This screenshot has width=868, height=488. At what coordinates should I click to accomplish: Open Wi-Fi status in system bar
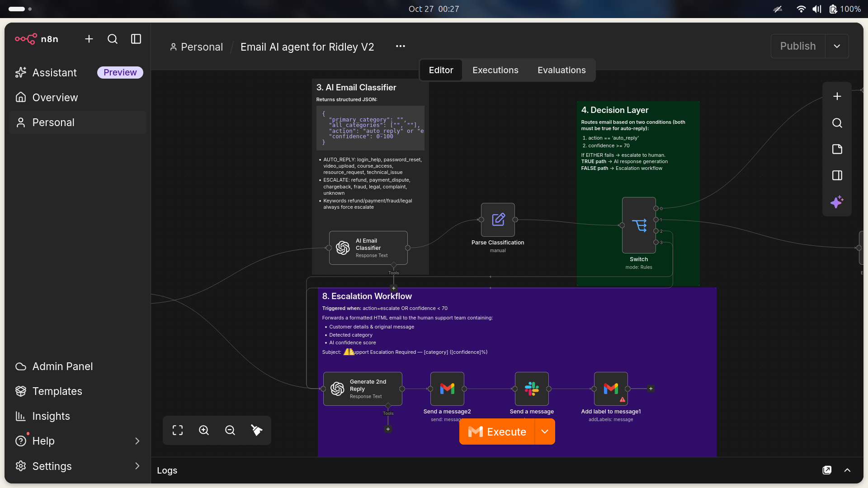pos(801,9)
